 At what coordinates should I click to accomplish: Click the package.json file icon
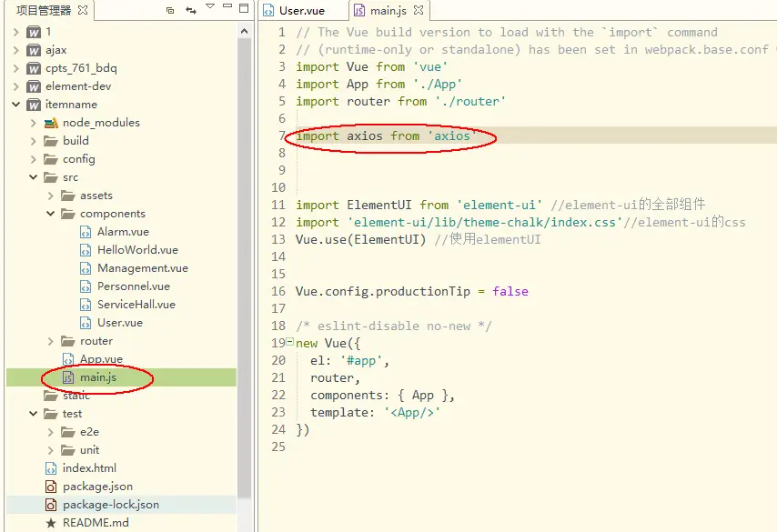(51, 487)
